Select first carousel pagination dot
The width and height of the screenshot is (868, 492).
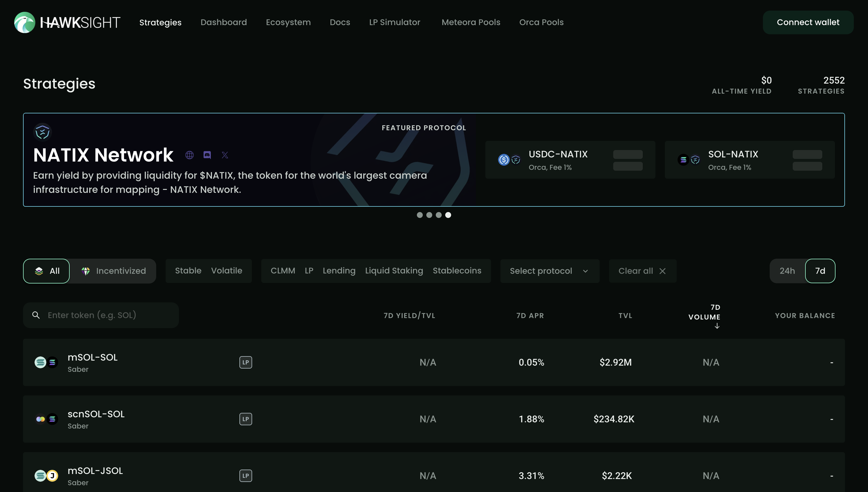point(420,215)
